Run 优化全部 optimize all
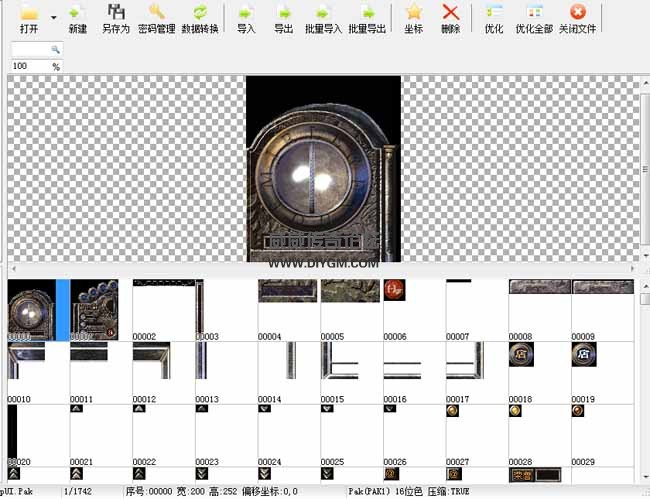This screenshot has width=650, height=499. coord(534,19)
